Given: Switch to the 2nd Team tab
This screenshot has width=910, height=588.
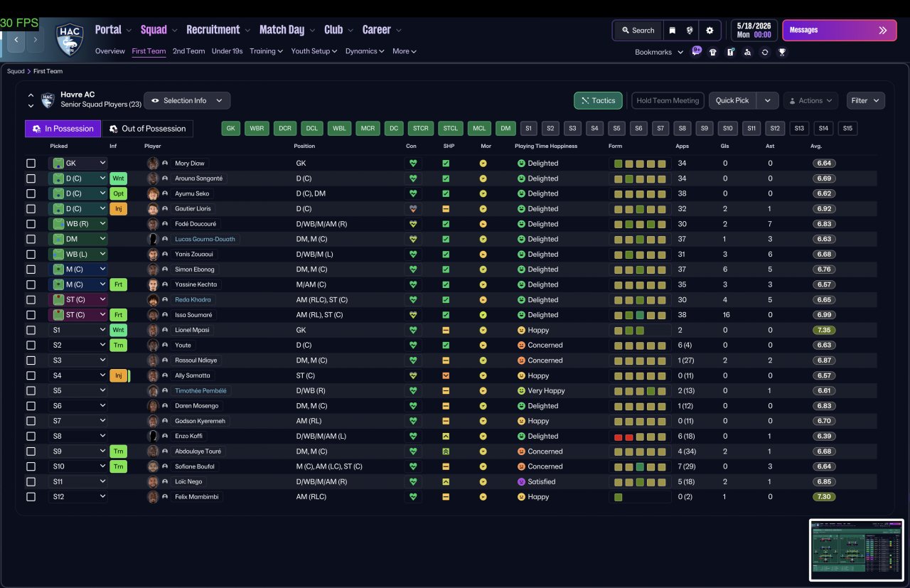Looking at the screenshot, I should pyautogui.click(x=188, y=51).
